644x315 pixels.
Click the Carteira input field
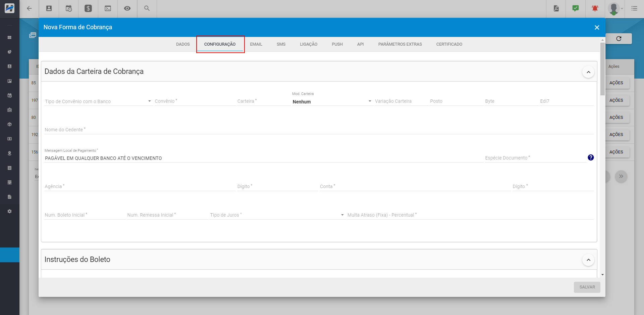(264, 101)
